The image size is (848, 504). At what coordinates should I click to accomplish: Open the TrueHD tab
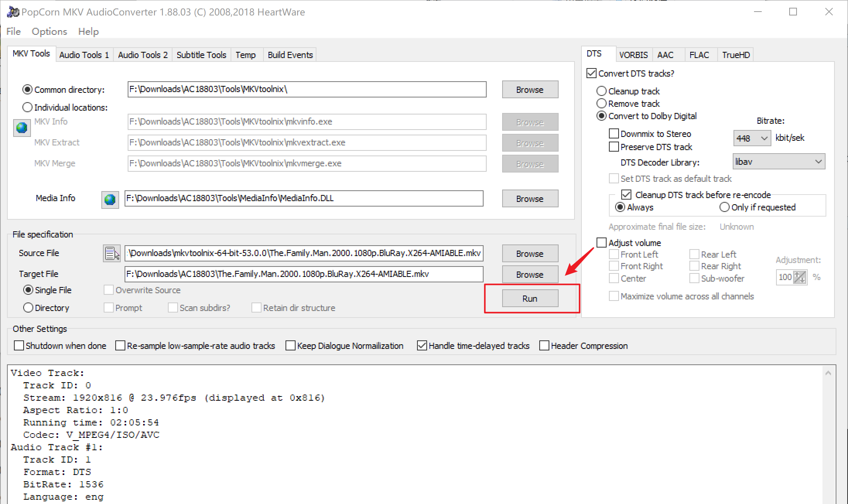click(735, 55)
